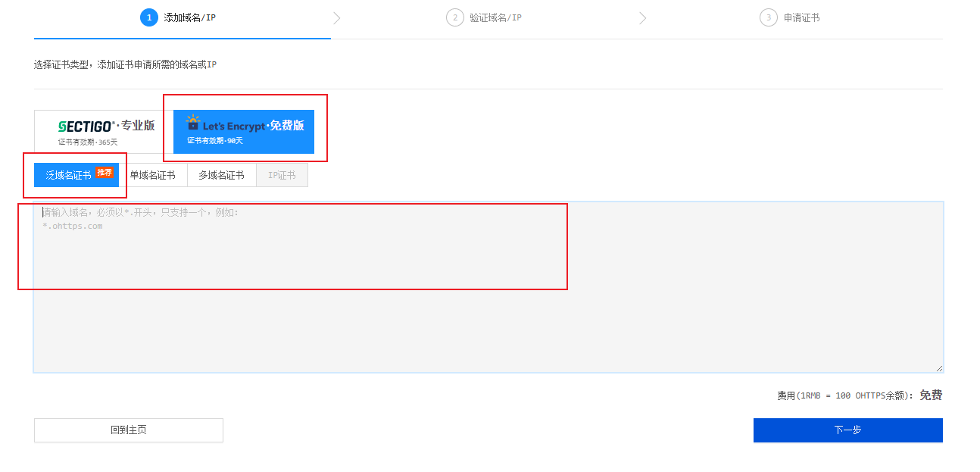Click the 验证域名/IP step label
The image size is (980, 472).
[495, 17]
